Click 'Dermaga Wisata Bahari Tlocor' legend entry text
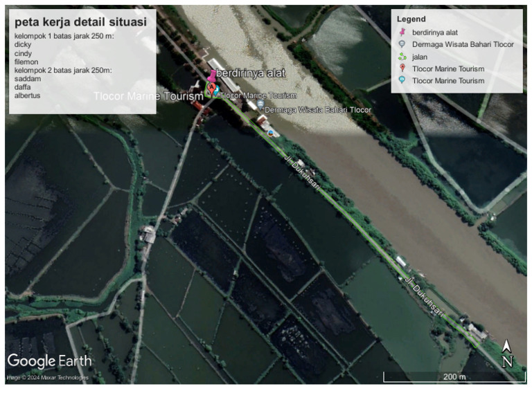Screen dimensions: 532x411 tap(463, 44)
